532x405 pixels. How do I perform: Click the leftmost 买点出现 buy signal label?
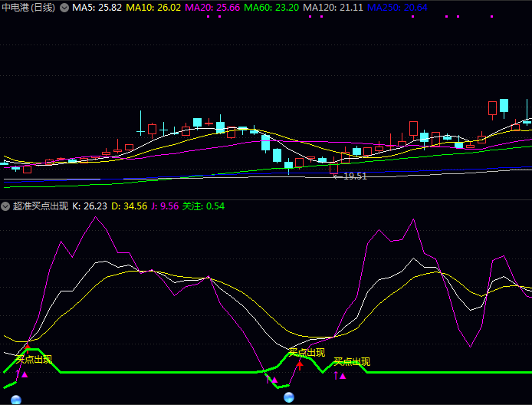34,358
